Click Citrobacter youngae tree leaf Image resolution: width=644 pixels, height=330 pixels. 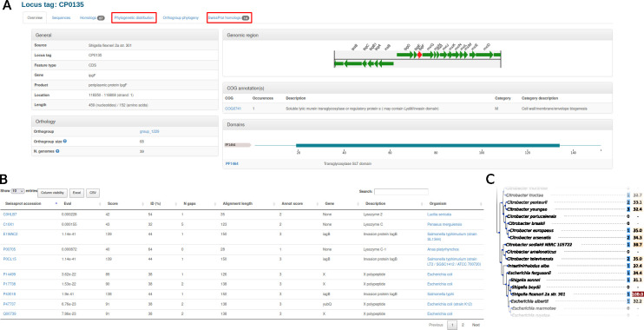coord(527,209)
